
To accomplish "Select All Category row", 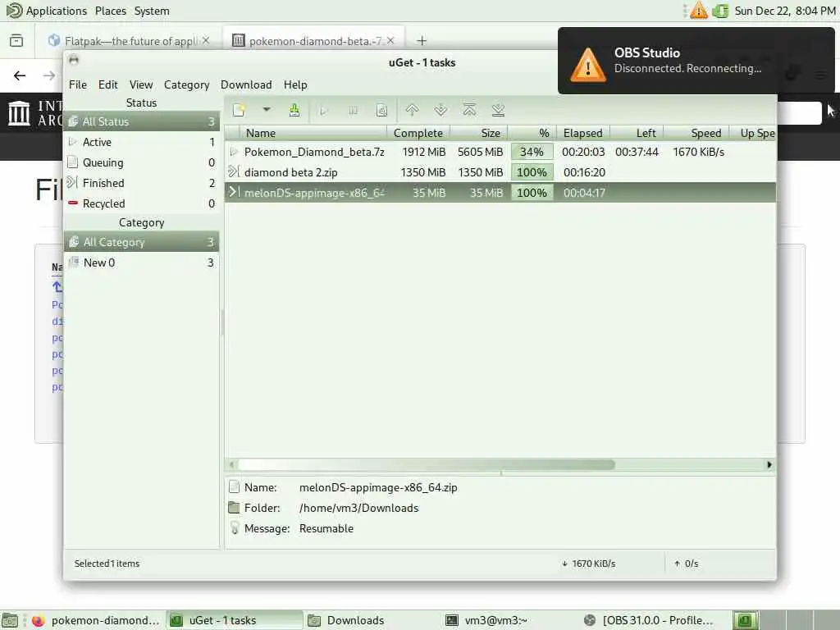I will (141, 242).
